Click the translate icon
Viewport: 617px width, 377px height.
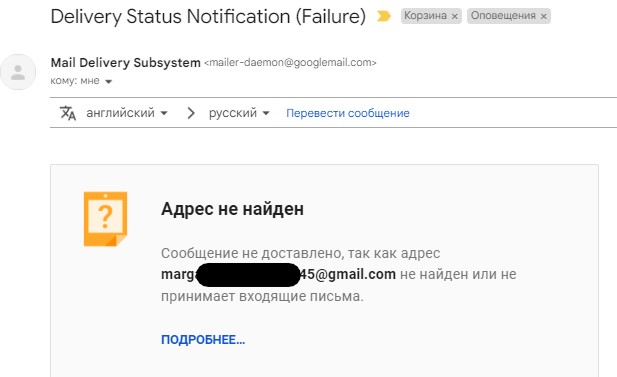tap(68, 113)
